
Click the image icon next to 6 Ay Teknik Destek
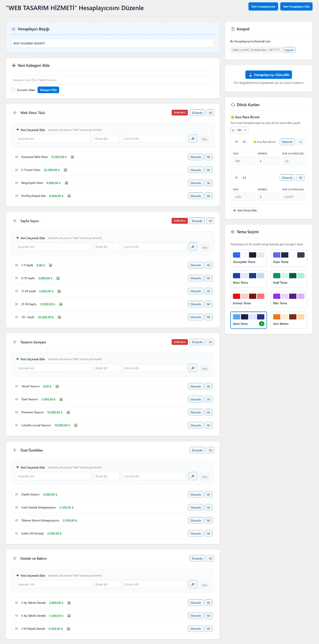coord(69,616)
